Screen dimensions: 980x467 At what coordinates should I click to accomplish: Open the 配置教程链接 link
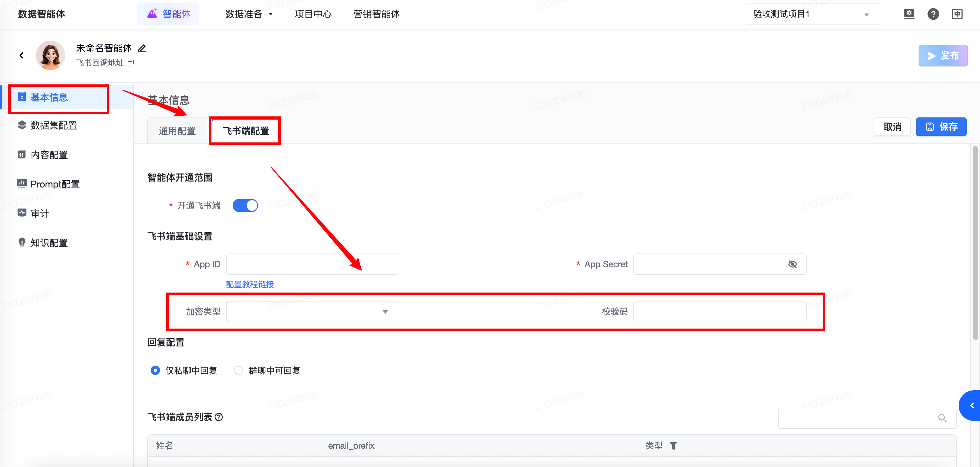pyautogui.click(x=250, y=284)
